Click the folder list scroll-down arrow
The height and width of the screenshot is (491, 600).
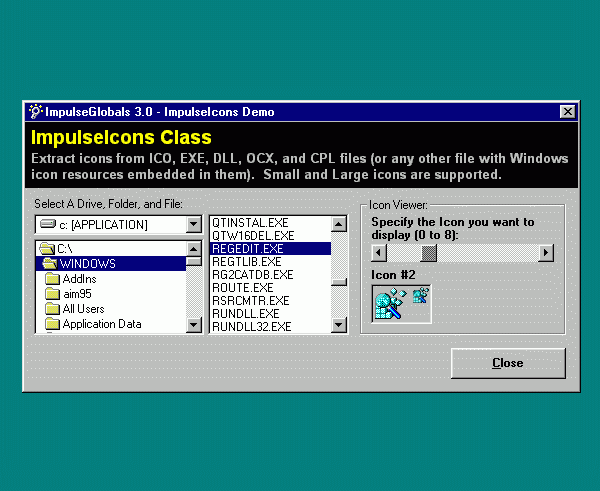[194, 325]
